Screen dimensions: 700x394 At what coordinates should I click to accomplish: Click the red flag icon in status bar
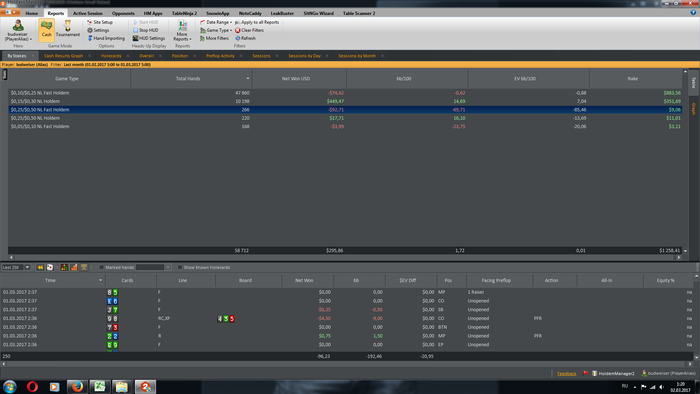[585, 373]
